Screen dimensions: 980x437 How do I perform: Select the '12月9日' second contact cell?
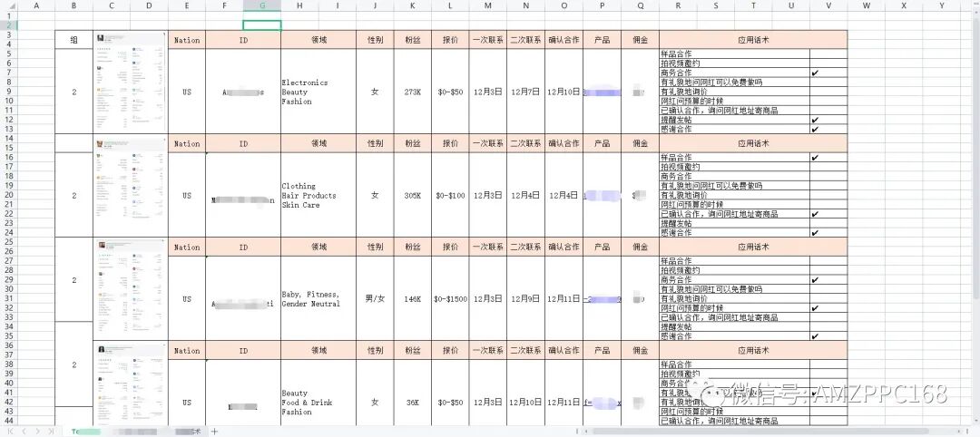pyautogui.click(x=525, y=299)
